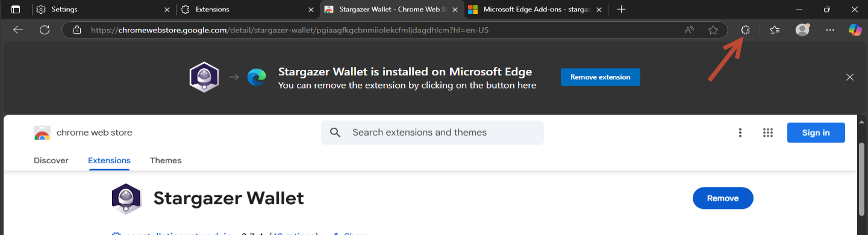Click 'Stargazer Wallet is installed on Microsoft Edge' text
This screenshot has height=235, width=868.
405,72
